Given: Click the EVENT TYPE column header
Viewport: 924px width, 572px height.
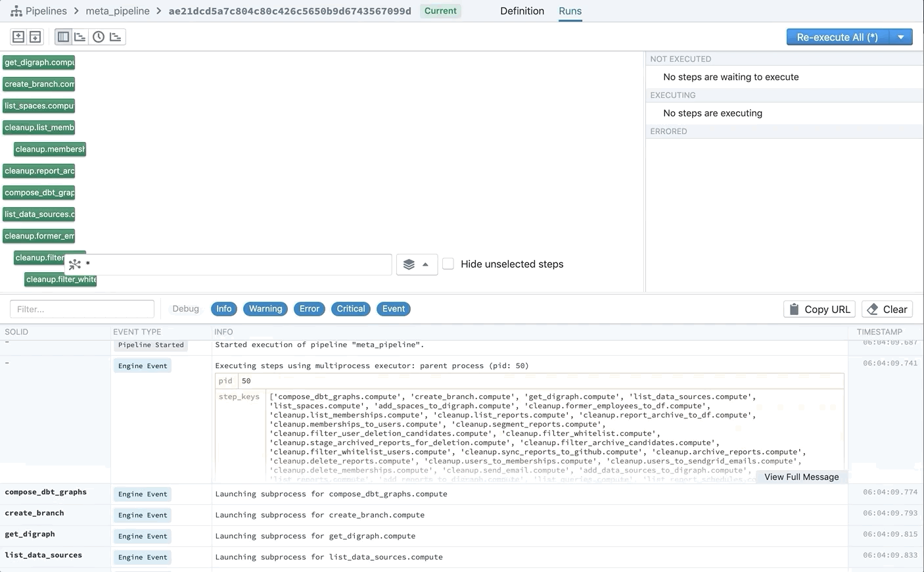Looking at the screenshot, I should [137, 332].
